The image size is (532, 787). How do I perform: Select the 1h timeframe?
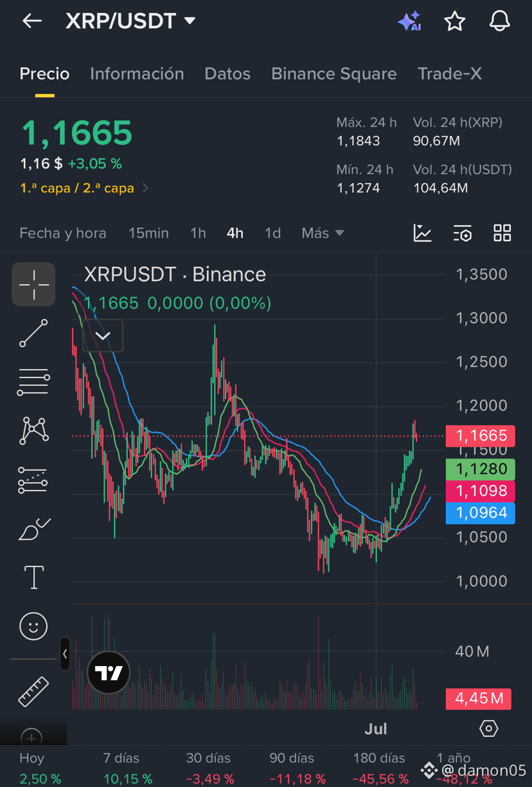click(198, 233)
